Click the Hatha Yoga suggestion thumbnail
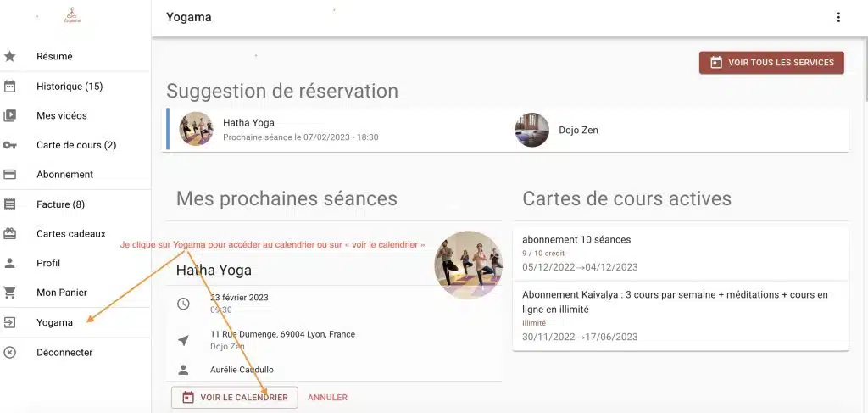Screen dimensions: 868x413 (x=196, y=129)
